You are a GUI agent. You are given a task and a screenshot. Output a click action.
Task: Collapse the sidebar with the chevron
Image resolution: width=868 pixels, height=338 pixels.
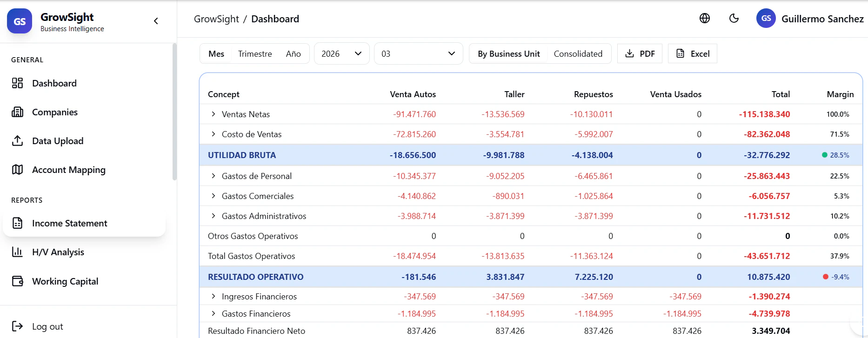(x=156, y=21)
